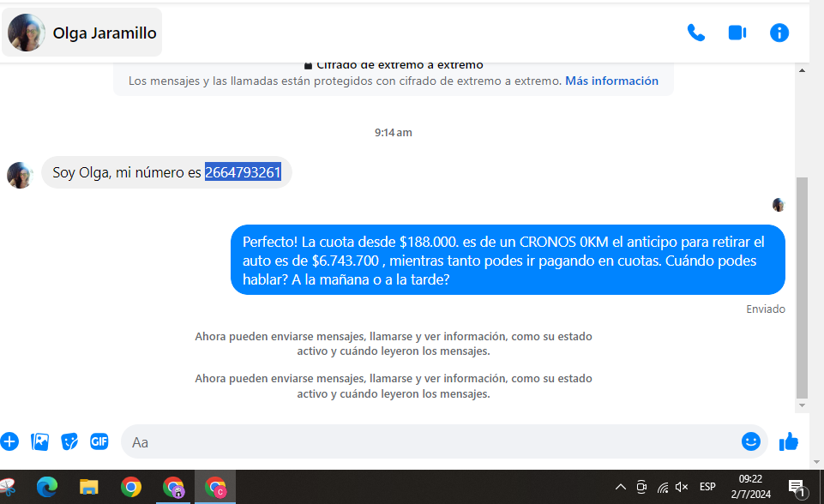This screenshot has width=824, height=504.
Task: Open the GIF picker
Action: click(x=99, y=441)
